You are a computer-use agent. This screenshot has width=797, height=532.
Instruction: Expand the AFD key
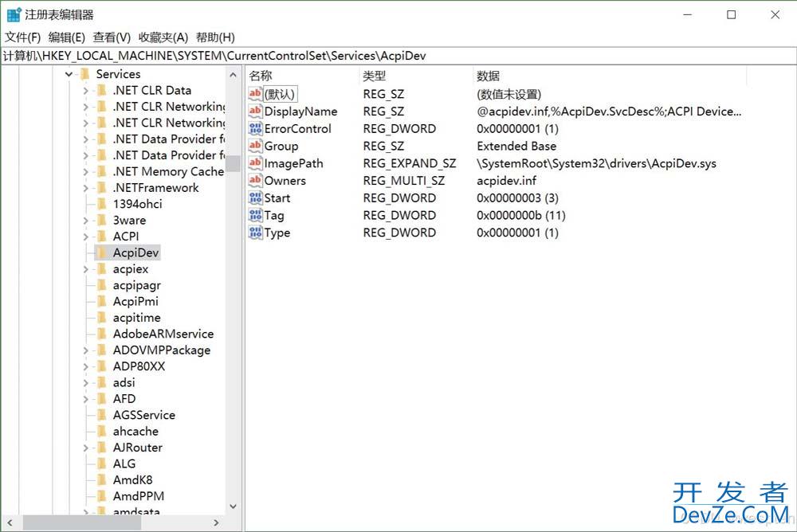click(x=85, y=399)
